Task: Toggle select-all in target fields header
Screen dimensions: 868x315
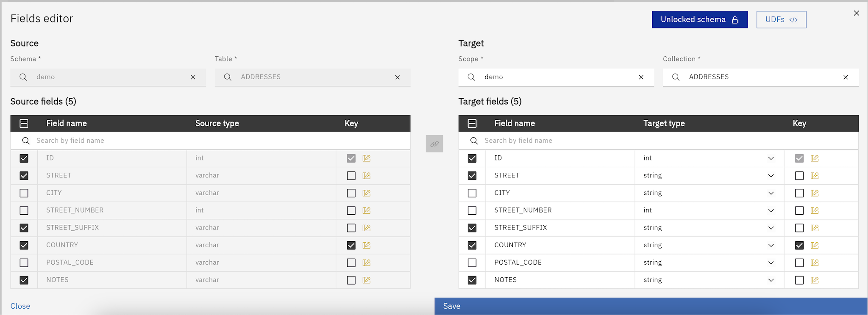Action: coord(472,123)
